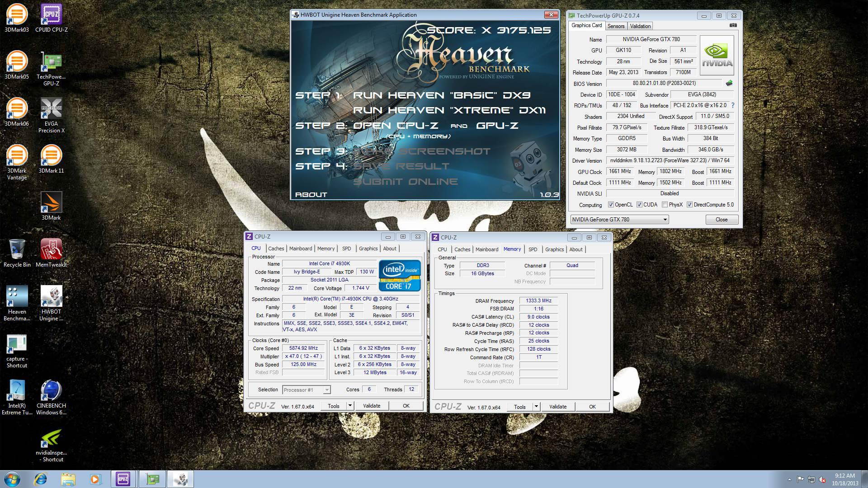Click the Close button in GPU-Z
The width and height of the screenshot is (868, 488).
(x=722, y=220)
